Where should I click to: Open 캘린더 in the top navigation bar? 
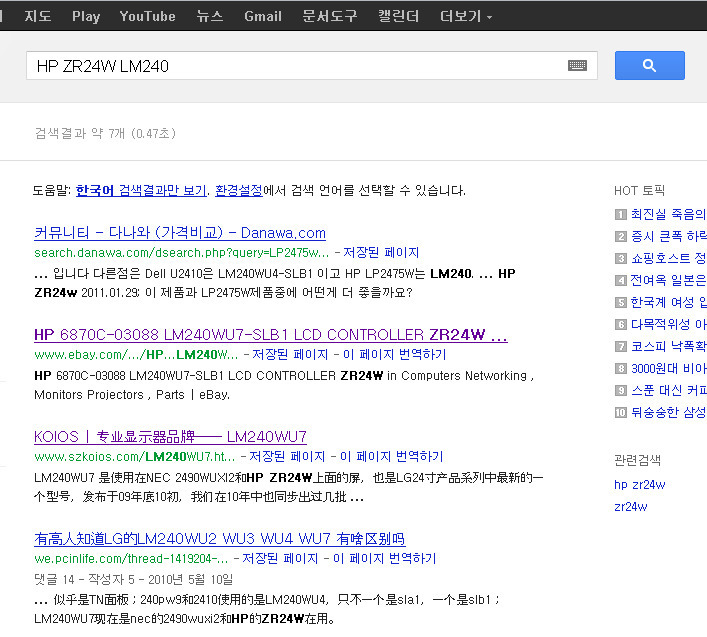pos(399,16)
